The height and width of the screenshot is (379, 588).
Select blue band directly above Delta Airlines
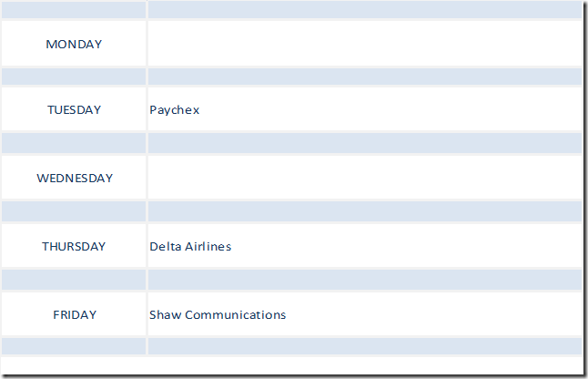click(364, 212)
